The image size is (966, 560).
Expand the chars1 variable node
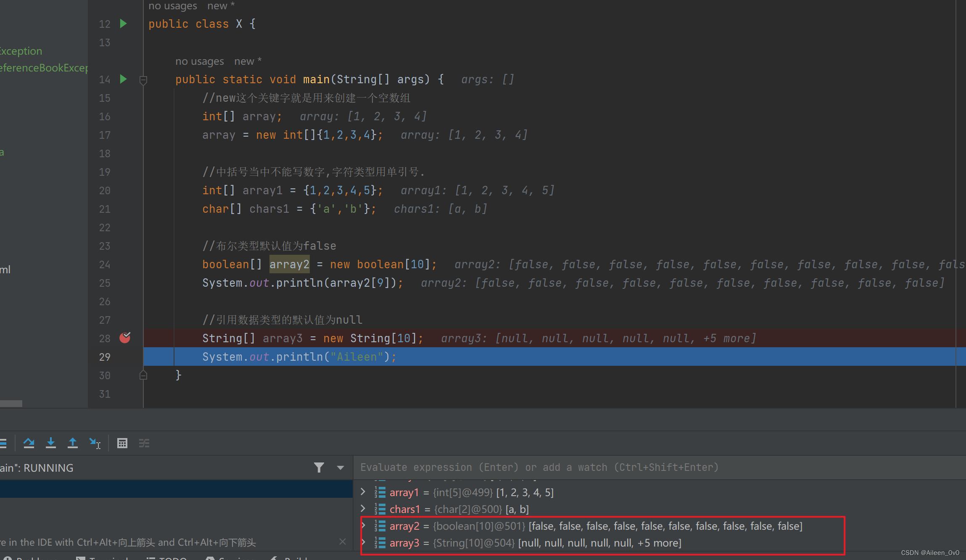(363, 509)
